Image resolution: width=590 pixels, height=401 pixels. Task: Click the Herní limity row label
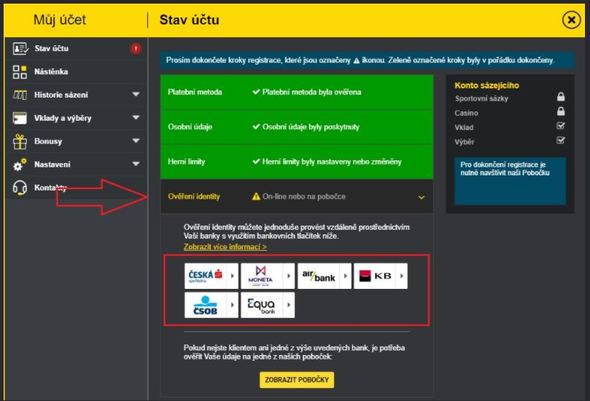tap(186, 162)
